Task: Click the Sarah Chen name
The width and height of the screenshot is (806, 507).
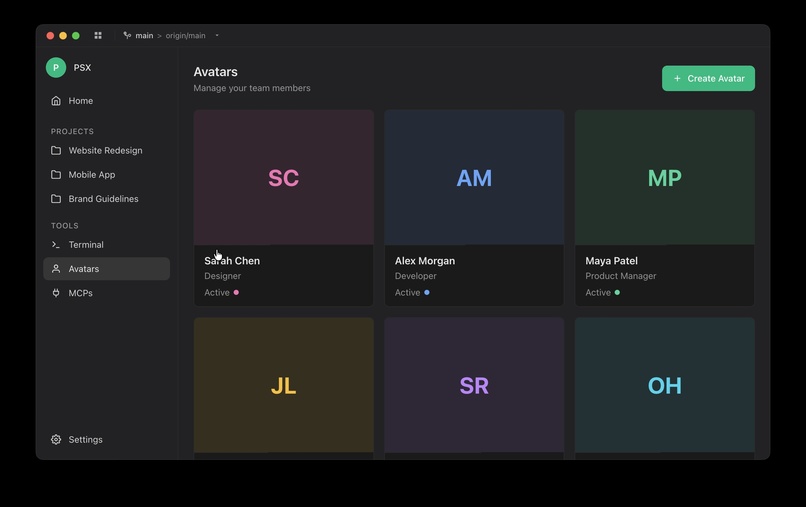Action: [x=232, y=261]
